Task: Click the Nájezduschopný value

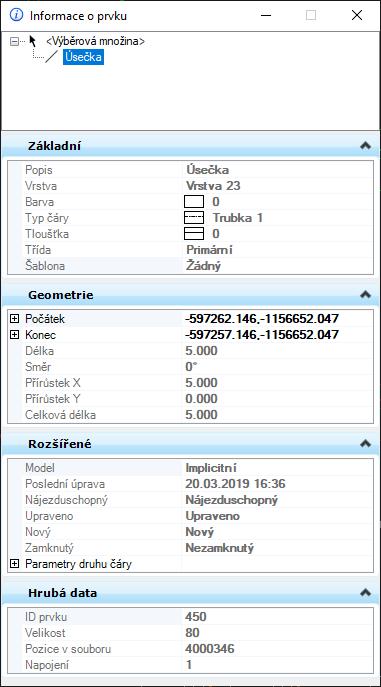Action: pos(232,500)
